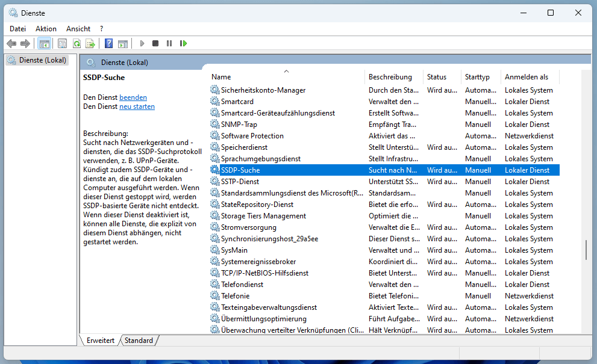Sort by the Name column header
This screenshot has width=597, height=364.
point(287,77)
